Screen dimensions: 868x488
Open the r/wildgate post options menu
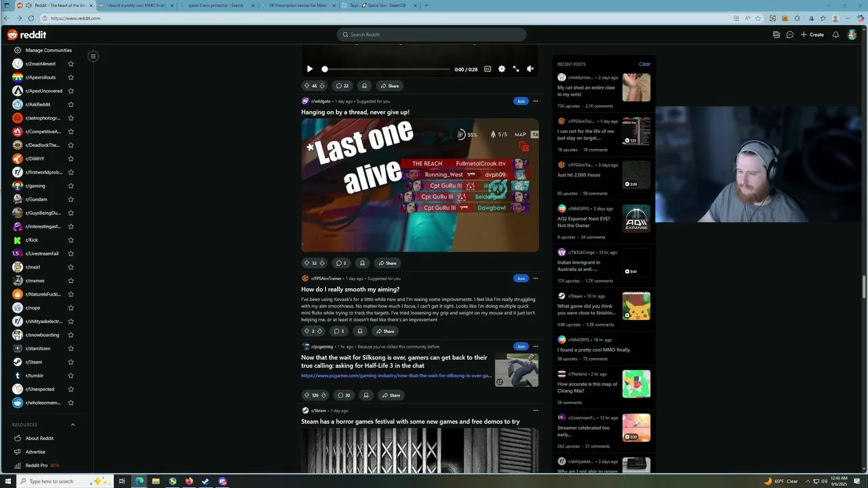[x=536, y=101]
